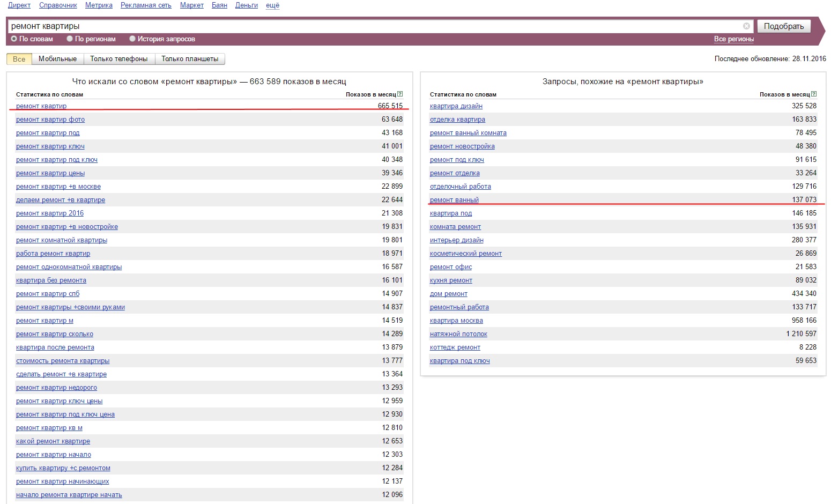Clear the search field with the X icon
The image size is (831, 504).
coord(746,26)
